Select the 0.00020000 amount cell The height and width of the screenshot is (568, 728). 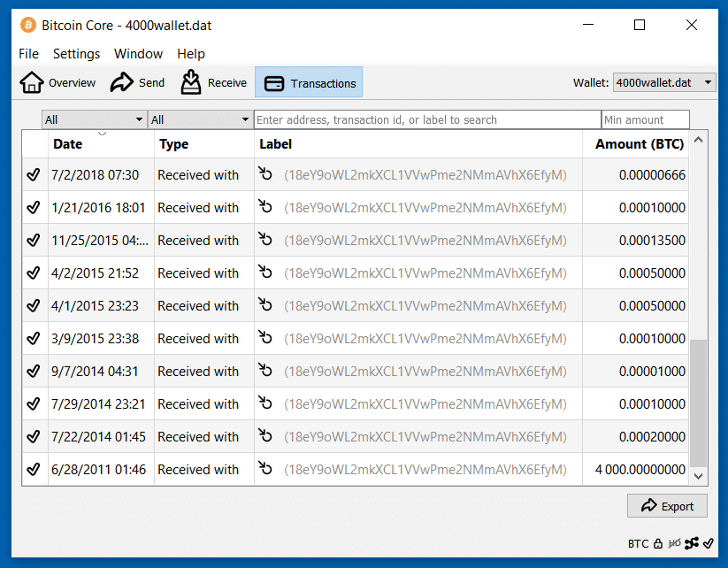click(x=636, y=437)
